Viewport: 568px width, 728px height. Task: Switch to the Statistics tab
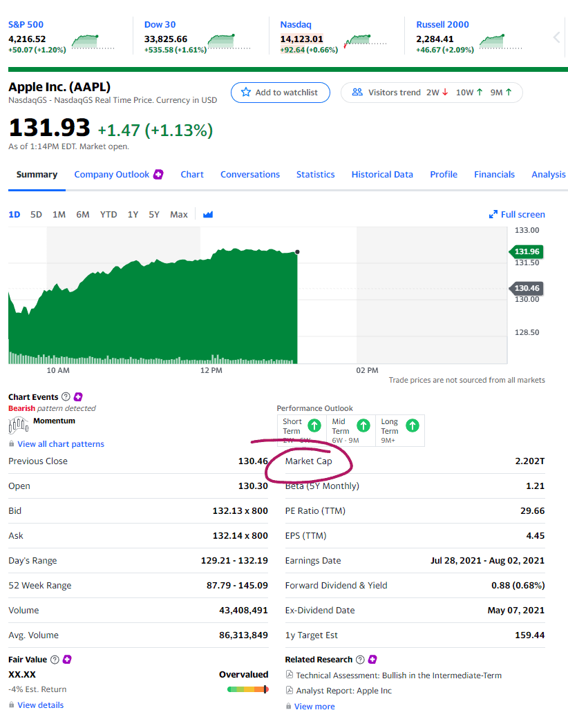315,175
